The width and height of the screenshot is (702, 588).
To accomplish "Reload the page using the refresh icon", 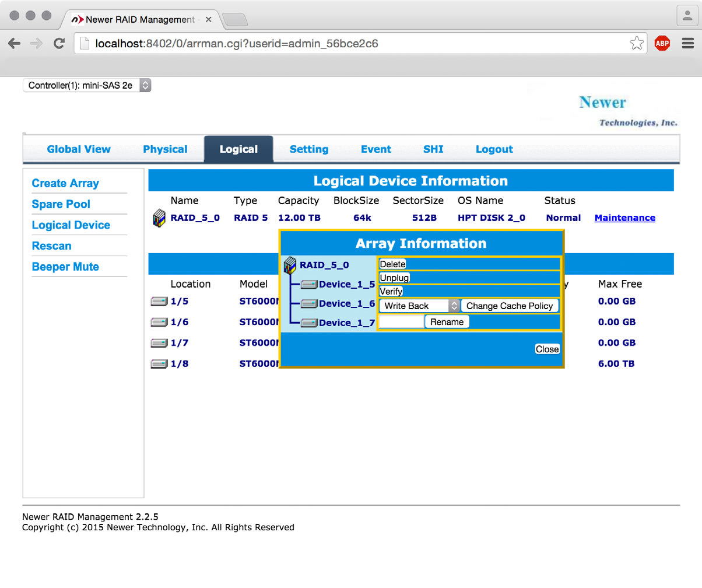I will [x=59, y=43].
